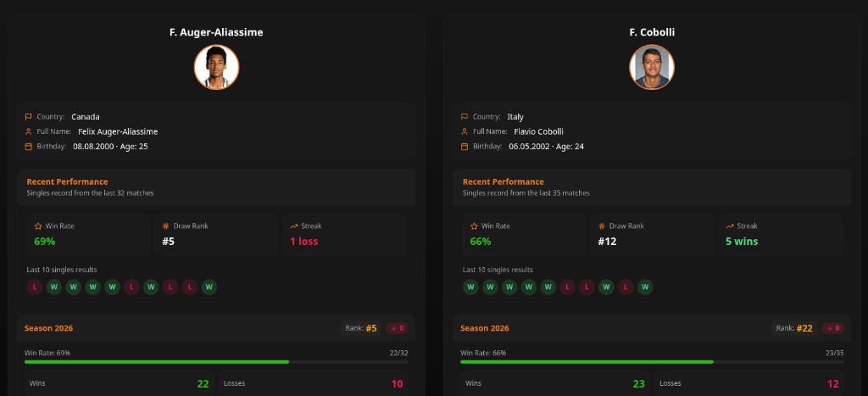Click the text 08.08.2000 · Age: 25
The height and width of the screenshot is (396, 868).
click(111, 147)
